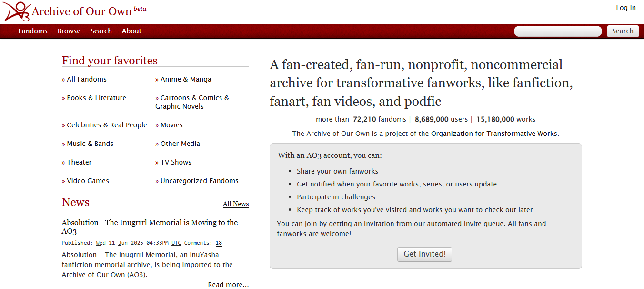Open the About menu
The height and width of the screenshot is (289, 644).
(131, 31)
